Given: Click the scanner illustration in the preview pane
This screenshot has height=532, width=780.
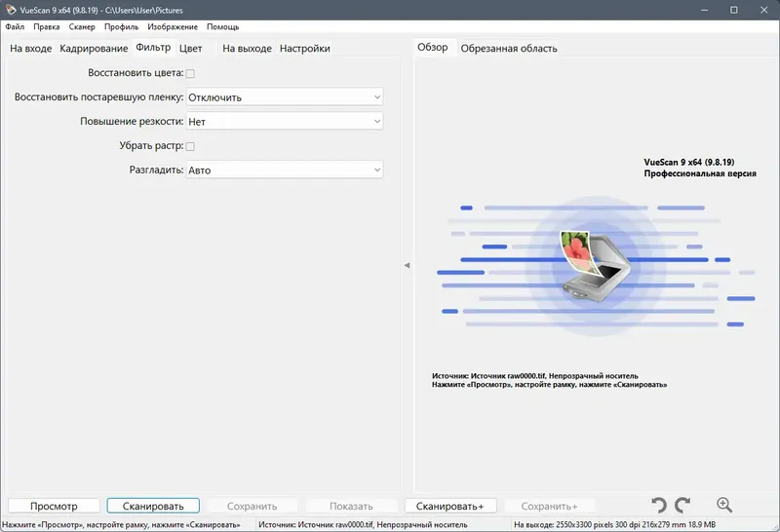Looking at the screenshot, I should click(596, 265).
